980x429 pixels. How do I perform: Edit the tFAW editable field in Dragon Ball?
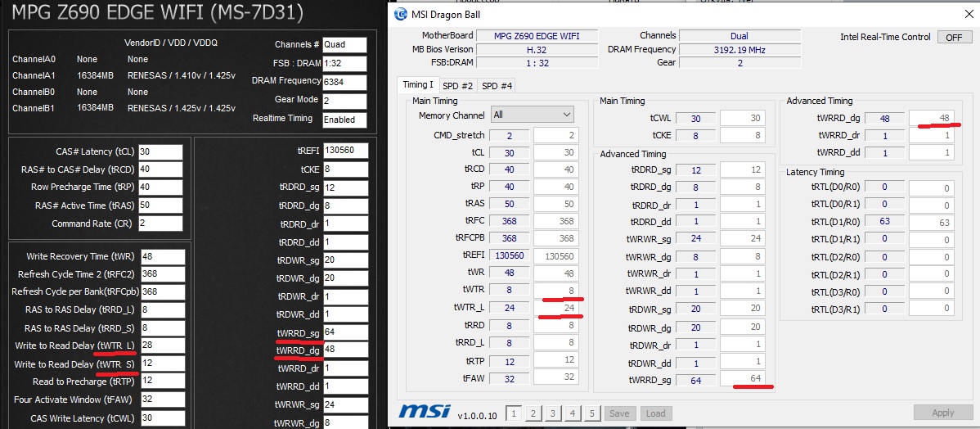click(556, 377)
